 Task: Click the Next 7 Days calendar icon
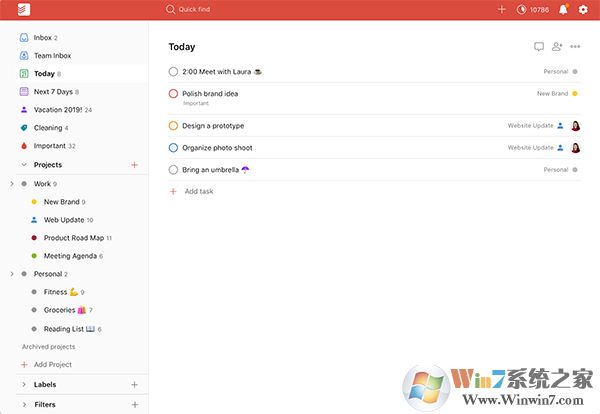coord(24,91)
